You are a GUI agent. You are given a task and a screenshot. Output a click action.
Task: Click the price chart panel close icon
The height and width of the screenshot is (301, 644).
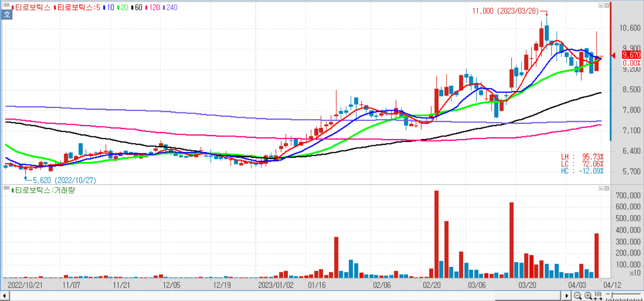[606, 5]
